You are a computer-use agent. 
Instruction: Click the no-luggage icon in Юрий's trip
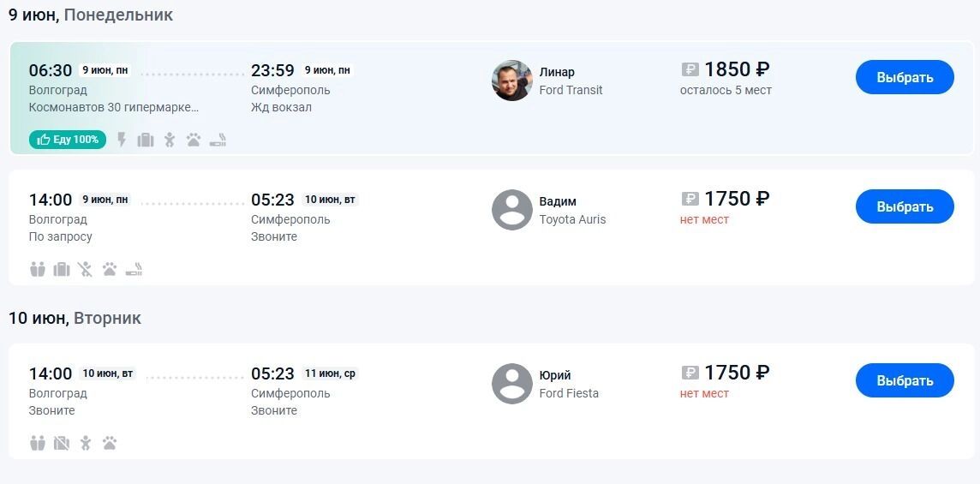pyautogui.click(x=62, y=443)
